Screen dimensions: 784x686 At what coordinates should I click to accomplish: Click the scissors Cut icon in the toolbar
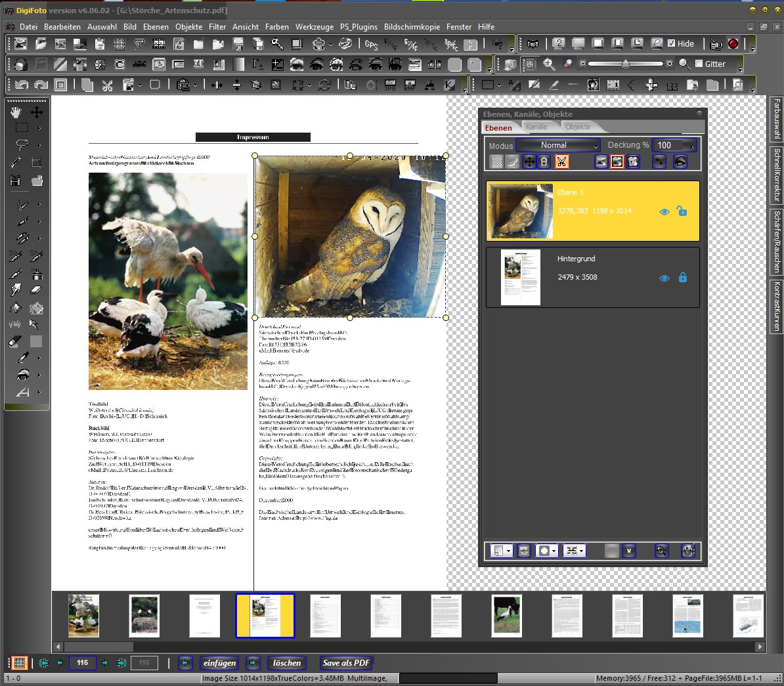pyautogui.click(x=108, y=85)
